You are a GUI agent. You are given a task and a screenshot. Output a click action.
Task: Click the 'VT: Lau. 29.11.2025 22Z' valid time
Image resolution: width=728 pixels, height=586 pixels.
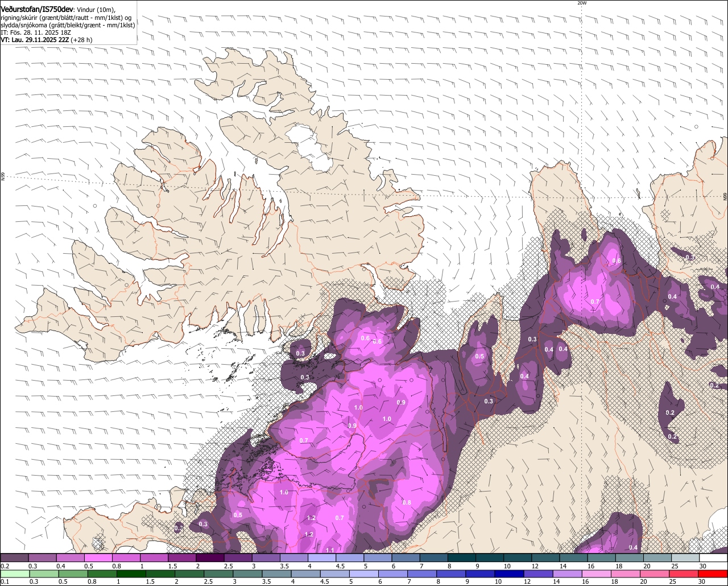(x=35, y=40)
